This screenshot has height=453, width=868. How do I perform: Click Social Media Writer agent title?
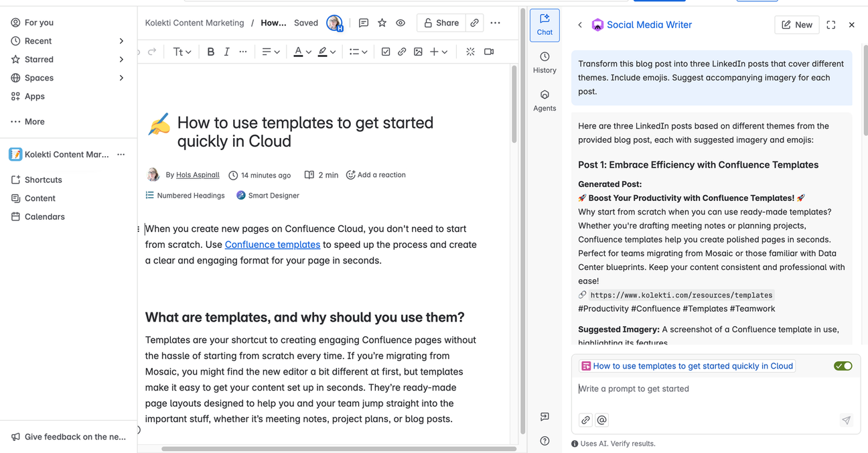click(649, 25)
